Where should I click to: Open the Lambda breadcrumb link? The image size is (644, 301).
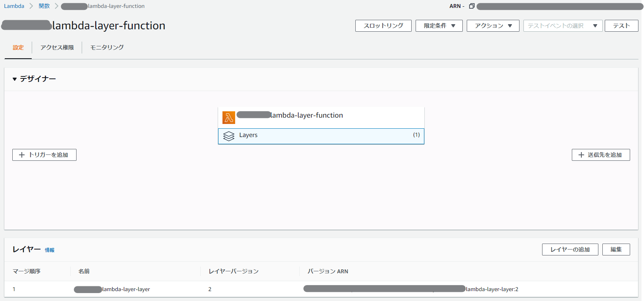tap(14, 6)
